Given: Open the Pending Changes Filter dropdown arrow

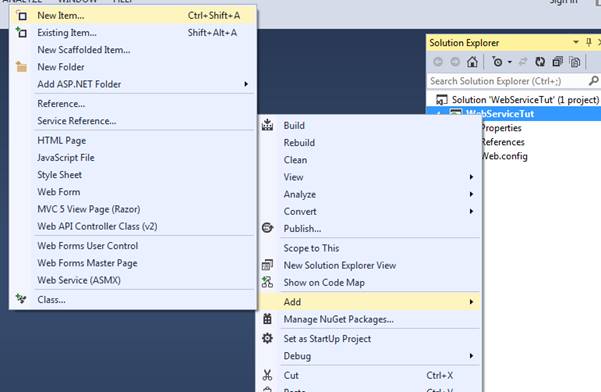Looking at the screenshot, I should click(510, 62).
